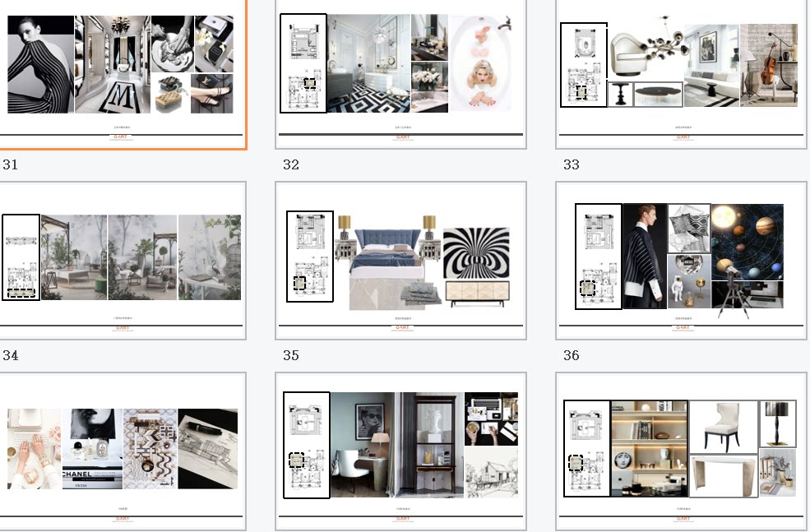
Task: Click slide number 31 label
Action: (x=11, y=164)
